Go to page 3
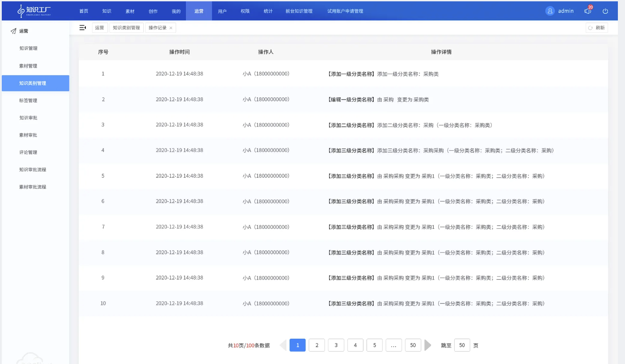Viewport: 625px width, 364px height. 336,345
